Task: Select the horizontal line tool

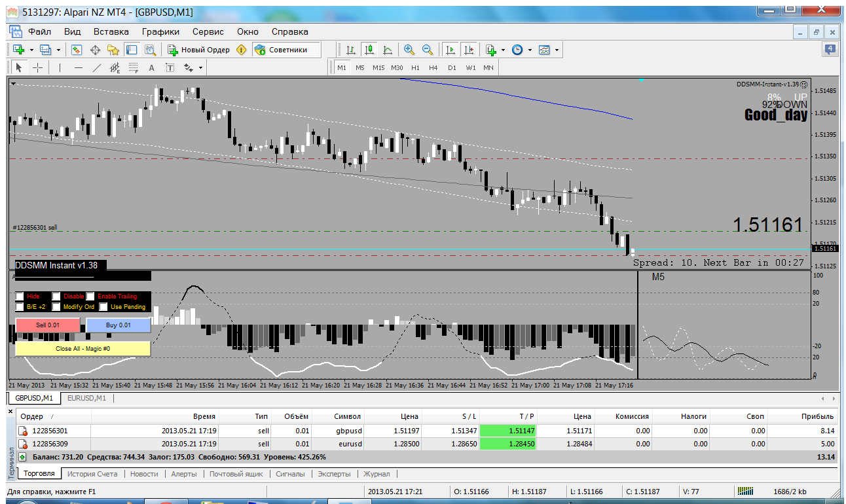Action: (x=79, y=67)
